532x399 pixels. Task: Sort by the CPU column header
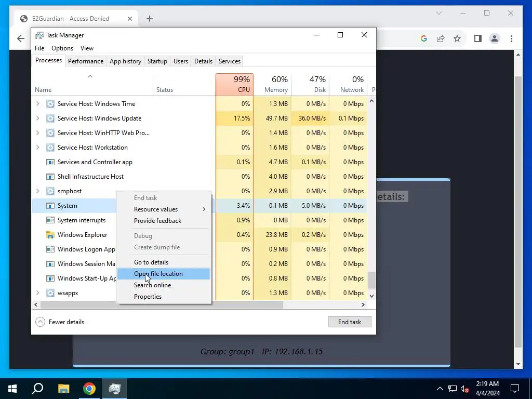tap(234, 85)
